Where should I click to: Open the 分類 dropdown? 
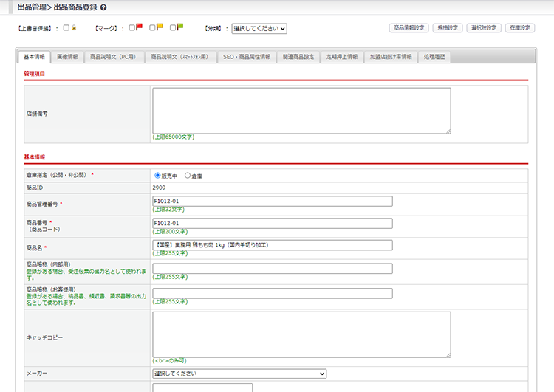[x=259, y=29]
